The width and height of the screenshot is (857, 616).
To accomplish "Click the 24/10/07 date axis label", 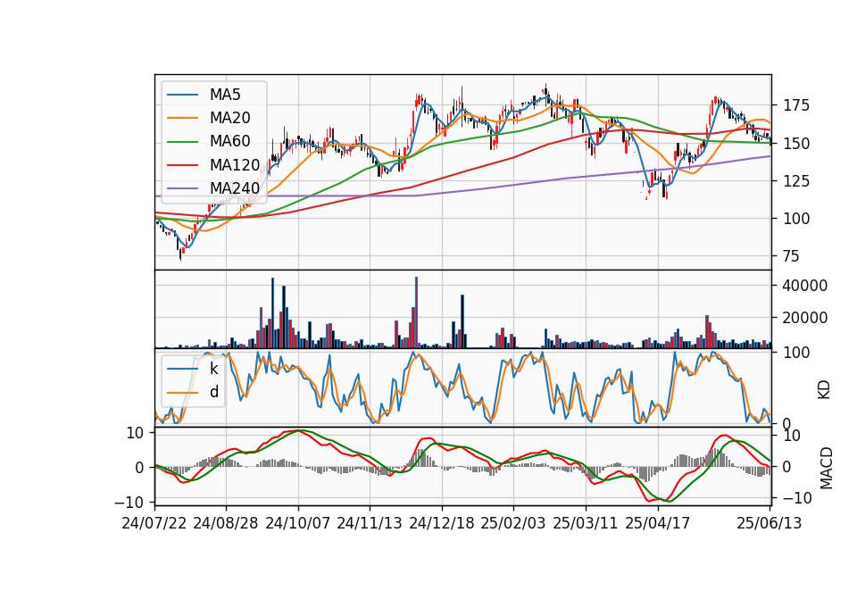I will point(298,524).
